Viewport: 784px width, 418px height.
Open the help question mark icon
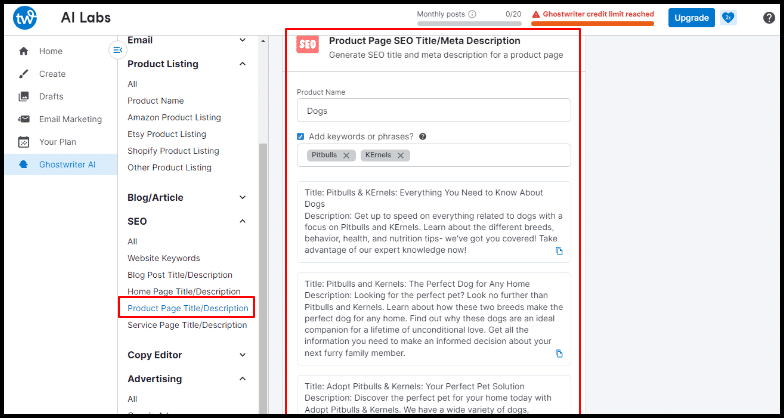[x=768, y=18]
